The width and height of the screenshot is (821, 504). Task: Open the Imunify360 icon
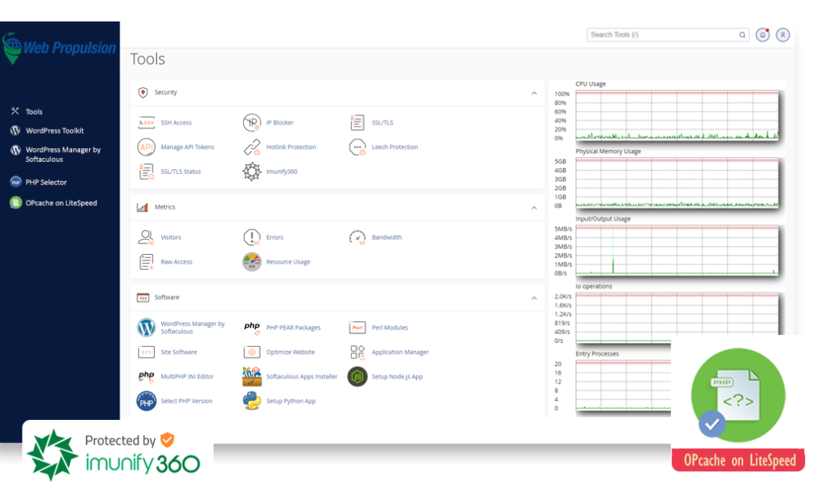click(x=252, y=171)
